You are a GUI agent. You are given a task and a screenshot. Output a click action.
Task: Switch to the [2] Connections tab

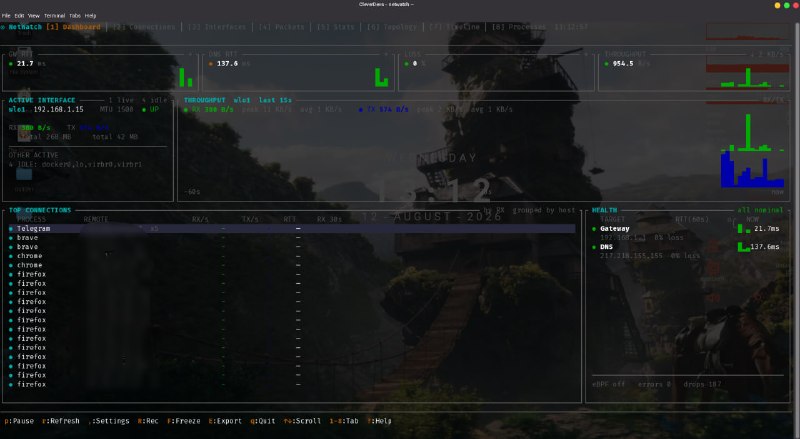(144, 27)
